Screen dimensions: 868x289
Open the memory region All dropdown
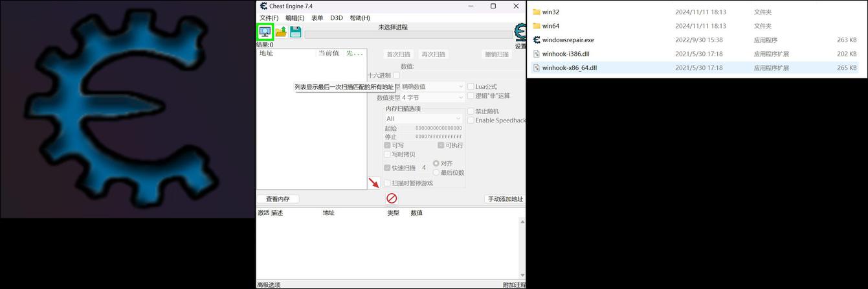click(423, 119)
